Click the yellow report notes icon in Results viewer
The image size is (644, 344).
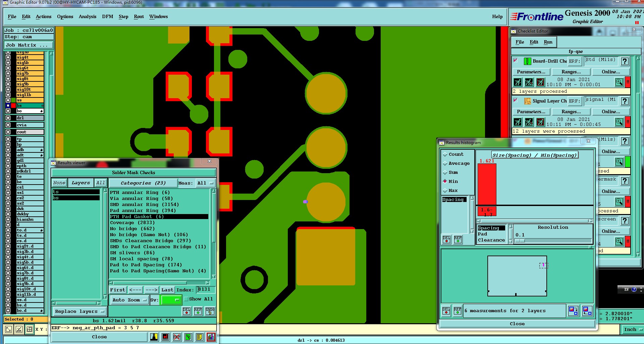click(x=200, y=337)
